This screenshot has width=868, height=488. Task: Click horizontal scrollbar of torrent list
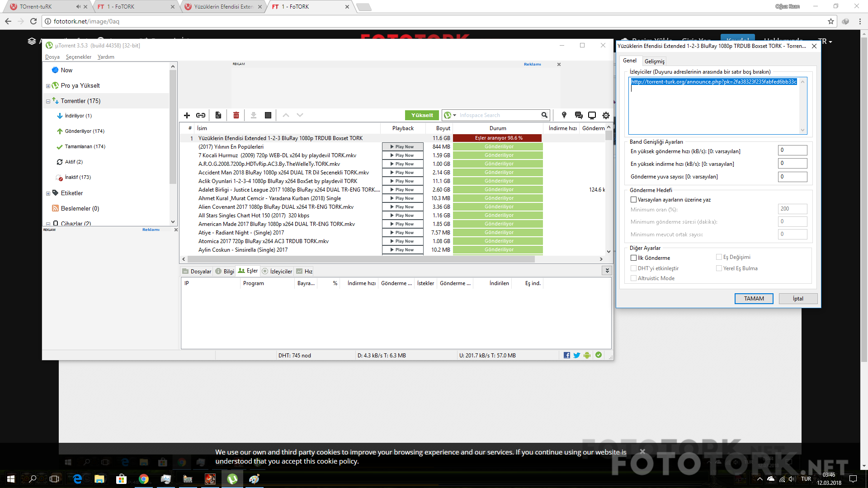361,259
